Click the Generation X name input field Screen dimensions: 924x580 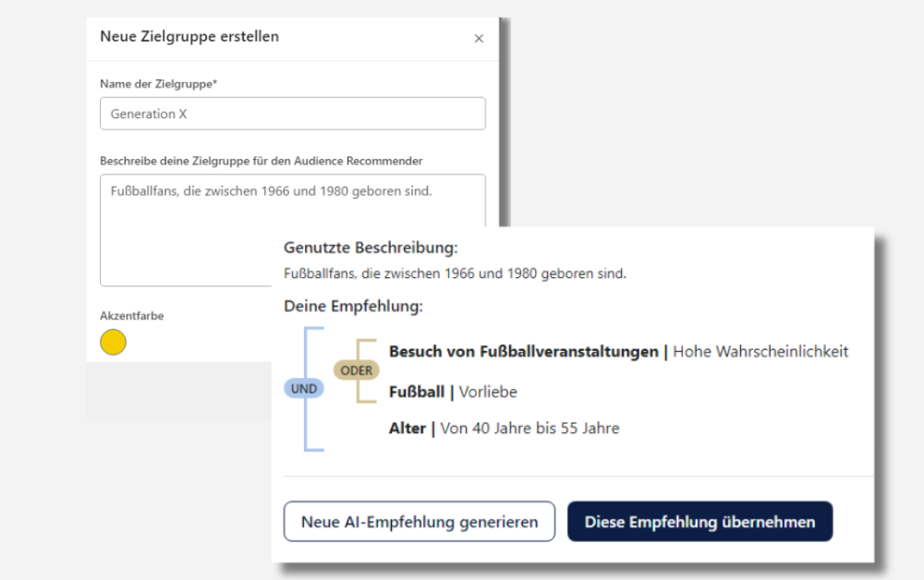[x=292, y=114]
